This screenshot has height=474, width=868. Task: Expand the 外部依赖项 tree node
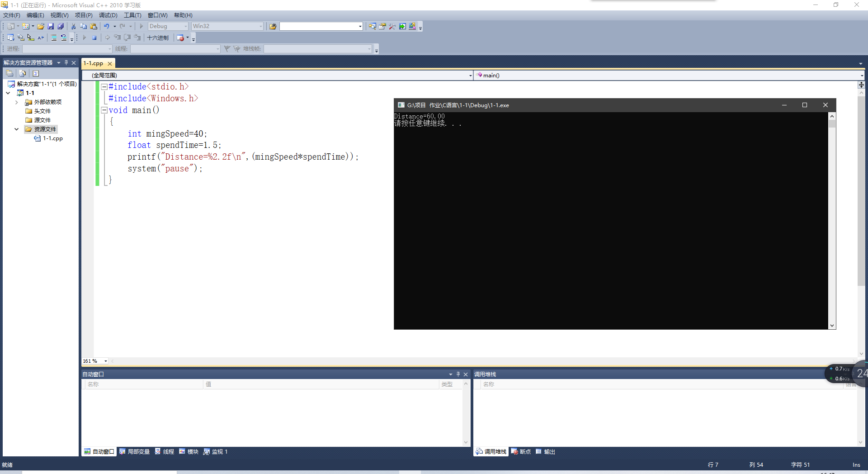pyautogui.click(x=17, y=102)
